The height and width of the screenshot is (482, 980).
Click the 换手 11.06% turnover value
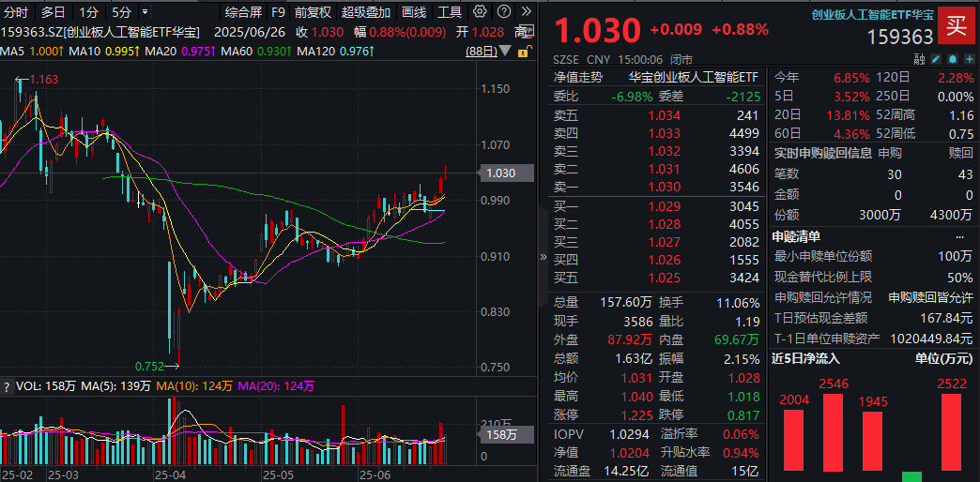coord(738,303)
